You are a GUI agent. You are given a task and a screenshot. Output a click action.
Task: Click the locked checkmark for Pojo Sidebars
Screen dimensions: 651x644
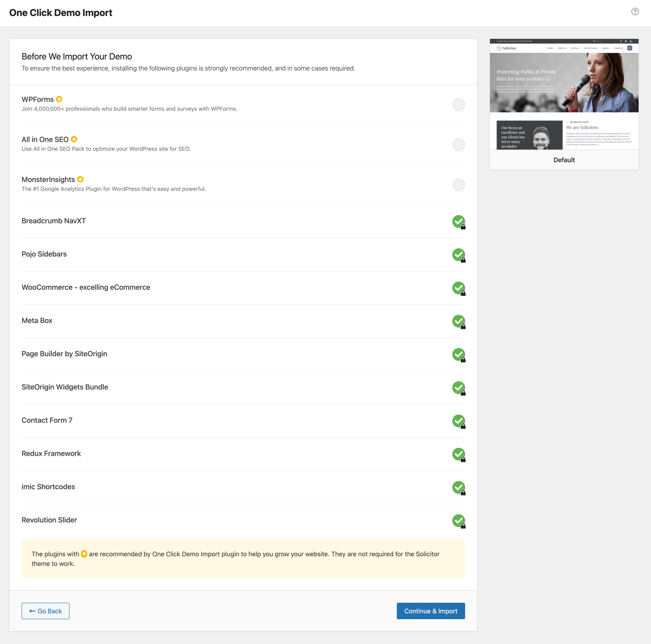point(459,255)
